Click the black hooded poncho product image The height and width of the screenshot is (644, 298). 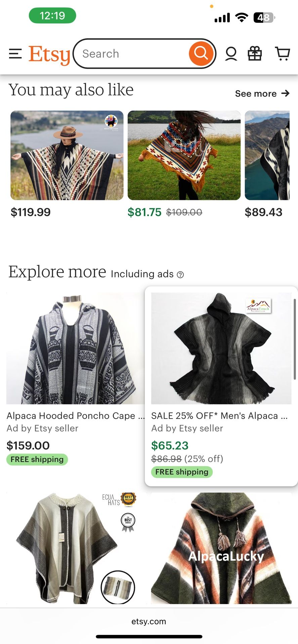221,348
